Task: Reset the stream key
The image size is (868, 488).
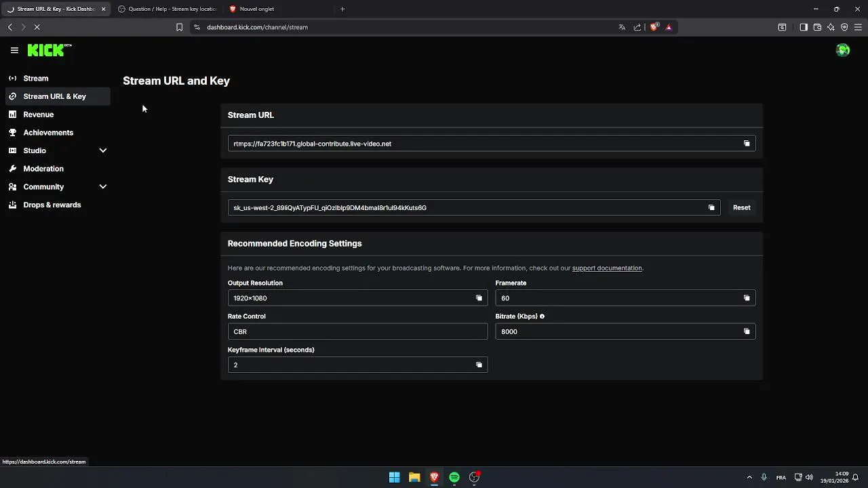Action: [741, 207]
